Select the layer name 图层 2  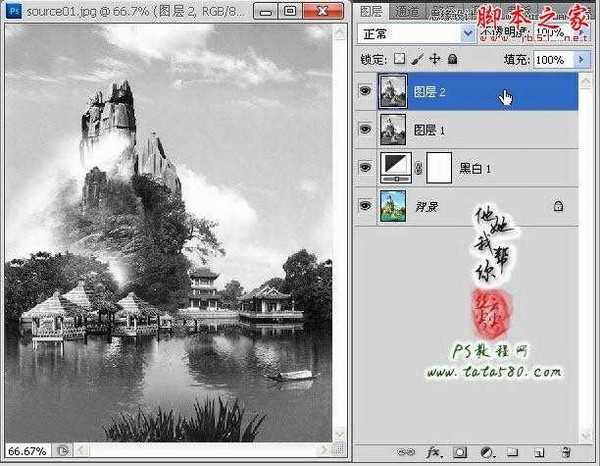click(x=430, y=92)
